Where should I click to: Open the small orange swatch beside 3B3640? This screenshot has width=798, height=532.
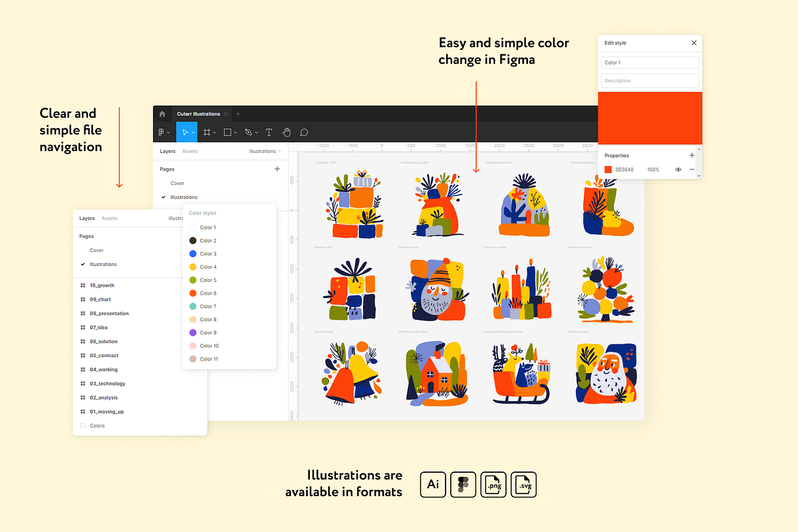pyautogui.click(x=608, y=170)
